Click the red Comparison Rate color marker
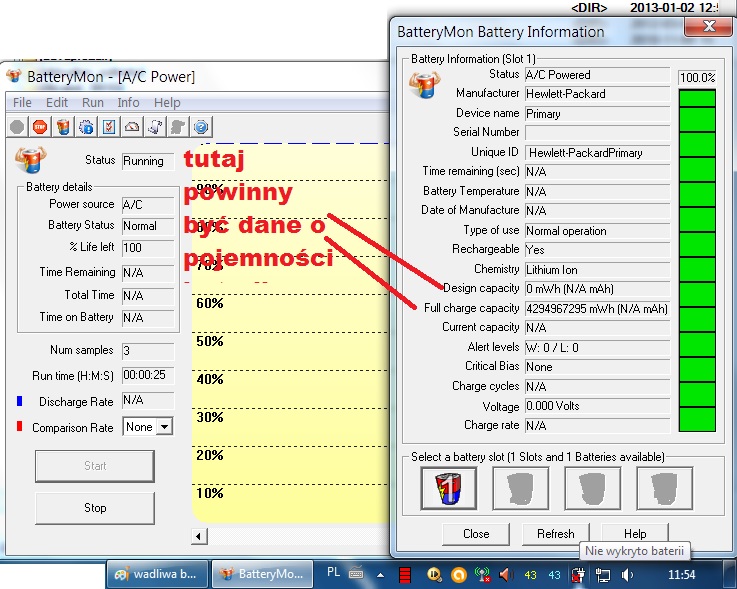The image size is (737, 589). [x=19, y=426]
